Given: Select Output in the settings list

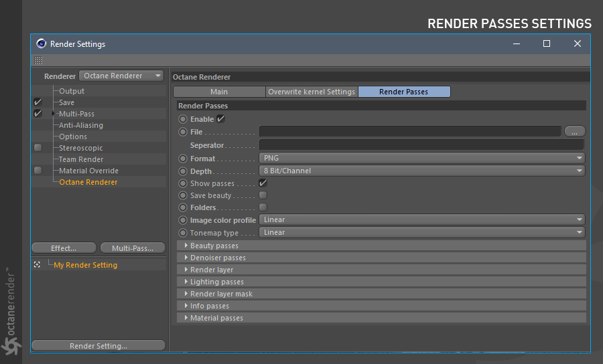Looking at the screenshot, I should (72, 91).
